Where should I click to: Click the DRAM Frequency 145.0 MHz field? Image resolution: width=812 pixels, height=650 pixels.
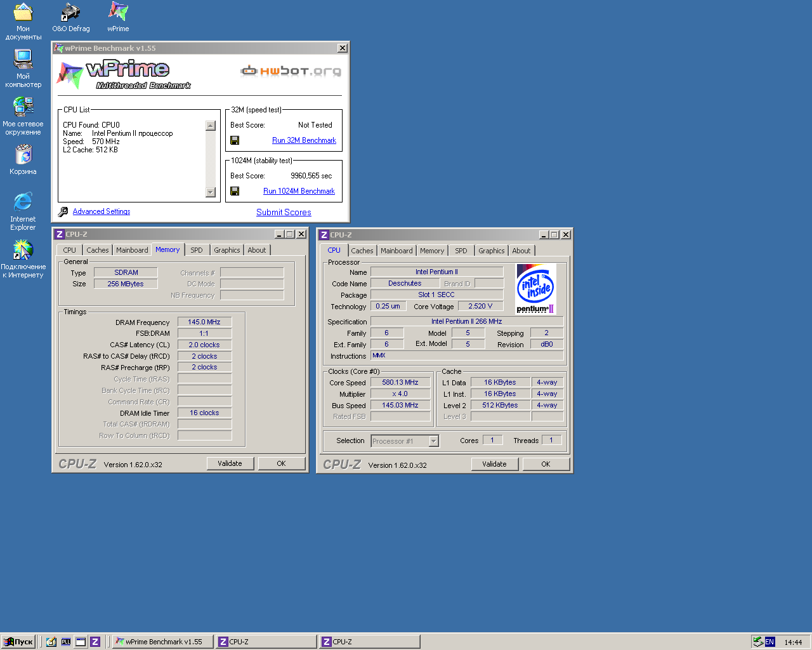click(x=204, y=322)
